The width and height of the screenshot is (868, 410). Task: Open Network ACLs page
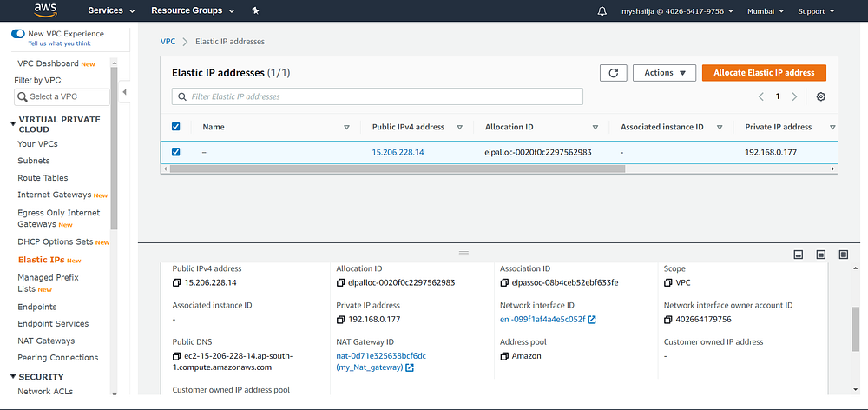45,392
